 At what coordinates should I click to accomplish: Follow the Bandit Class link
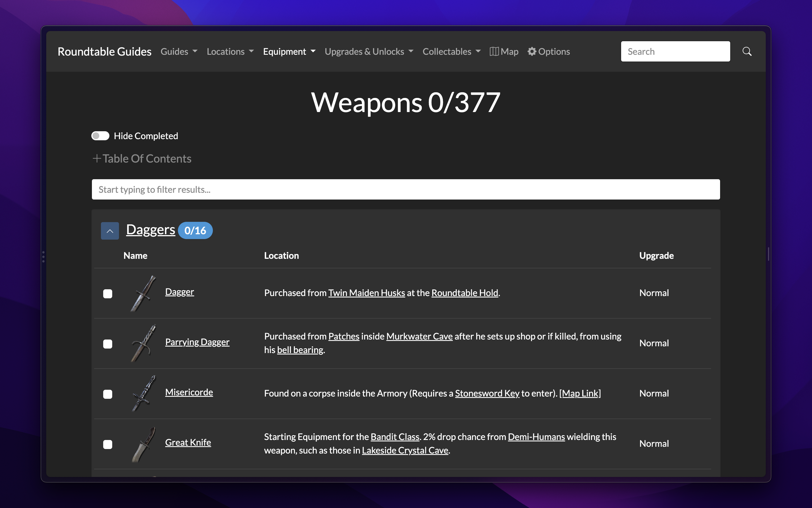395,437
